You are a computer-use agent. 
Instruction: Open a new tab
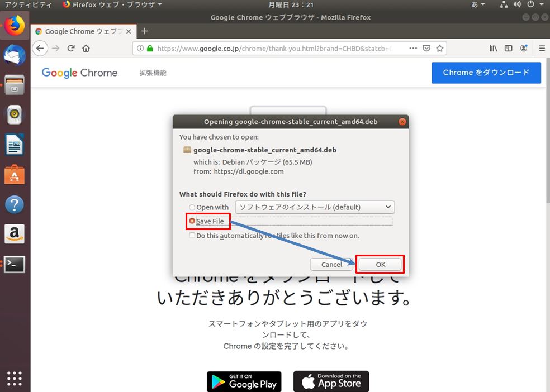pos(145,31)
